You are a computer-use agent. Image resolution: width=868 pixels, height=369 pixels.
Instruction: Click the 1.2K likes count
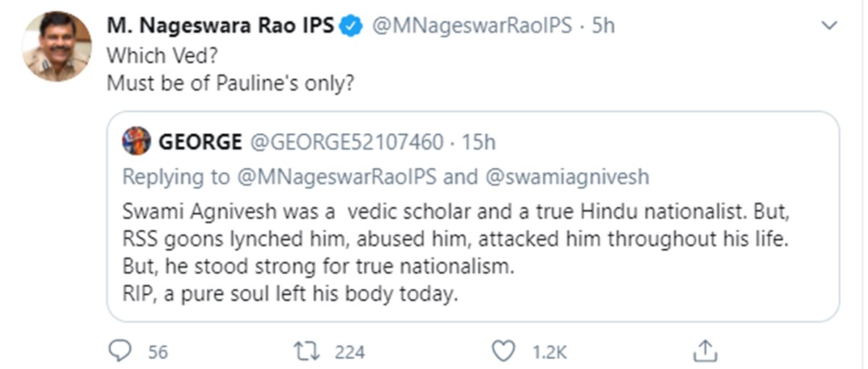(x=549, y=352)
